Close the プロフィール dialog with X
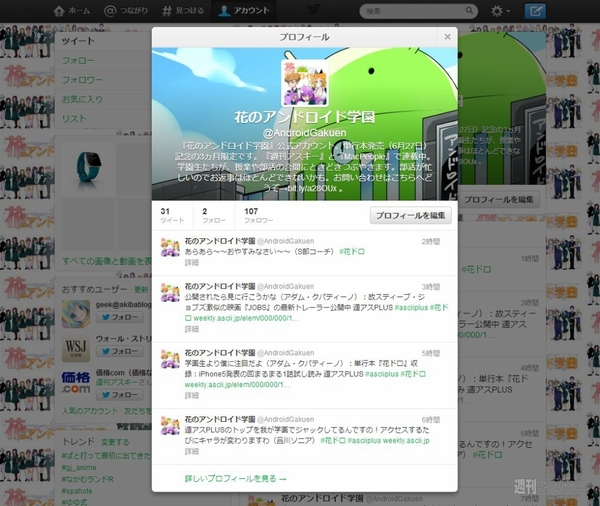 [447, 37]
